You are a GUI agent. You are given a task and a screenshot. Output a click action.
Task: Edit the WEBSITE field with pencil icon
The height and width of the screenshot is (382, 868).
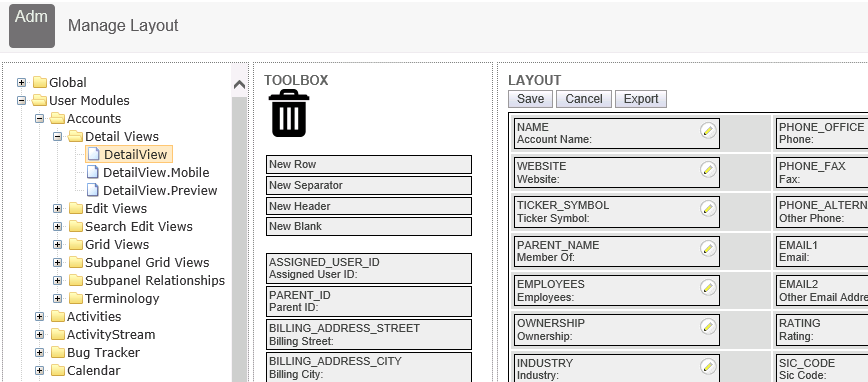(x=708, y=169)
